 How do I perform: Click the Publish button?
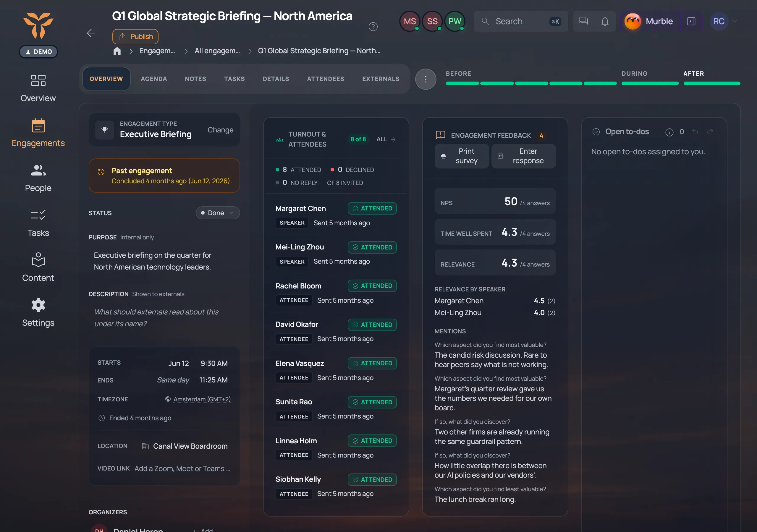pos(135,37)
